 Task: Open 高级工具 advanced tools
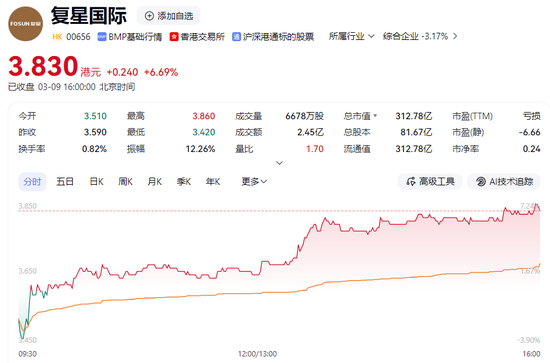tap(430, 181)
